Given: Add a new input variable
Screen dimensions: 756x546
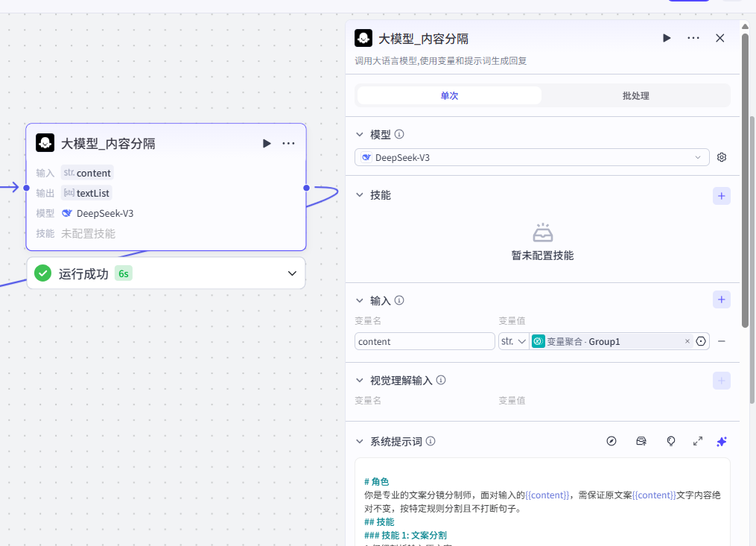Looking at the screenshot, I should (x=721, y=300).
